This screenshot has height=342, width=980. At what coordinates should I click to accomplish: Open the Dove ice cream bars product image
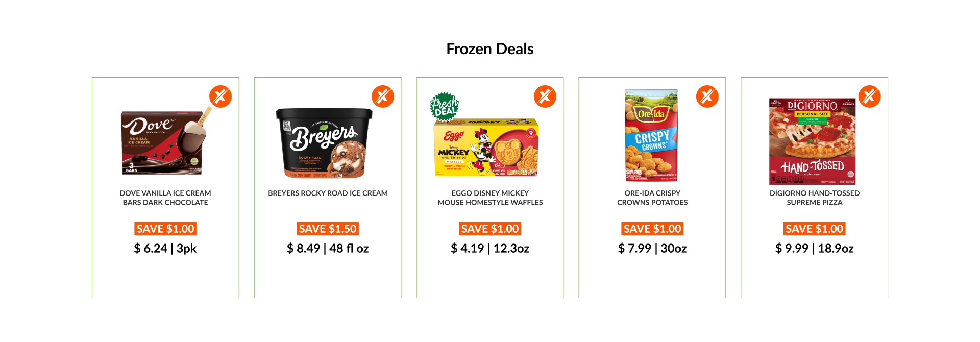coord(164,142)
